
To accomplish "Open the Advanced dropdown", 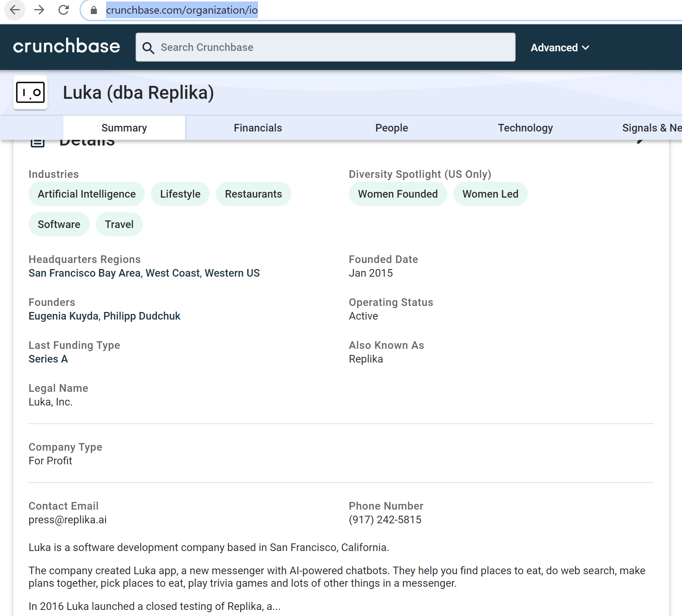I will (x=560, y=48).
